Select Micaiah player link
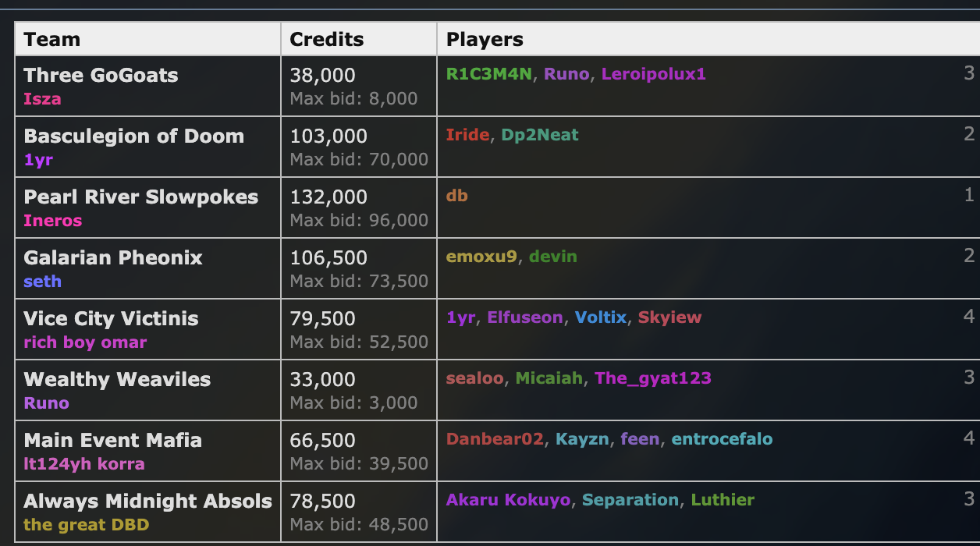 tap(549, 378)
